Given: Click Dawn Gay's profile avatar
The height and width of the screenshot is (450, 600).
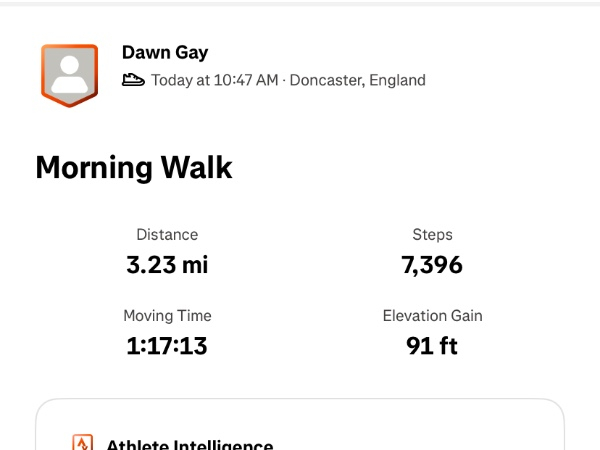Looking at the screenshot, I should [69, 74].
